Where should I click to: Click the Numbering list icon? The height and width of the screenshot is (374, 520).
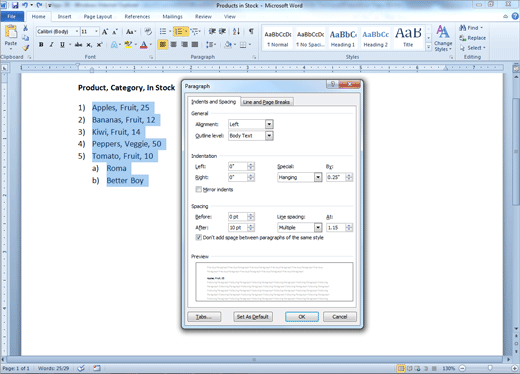point(179,31)
